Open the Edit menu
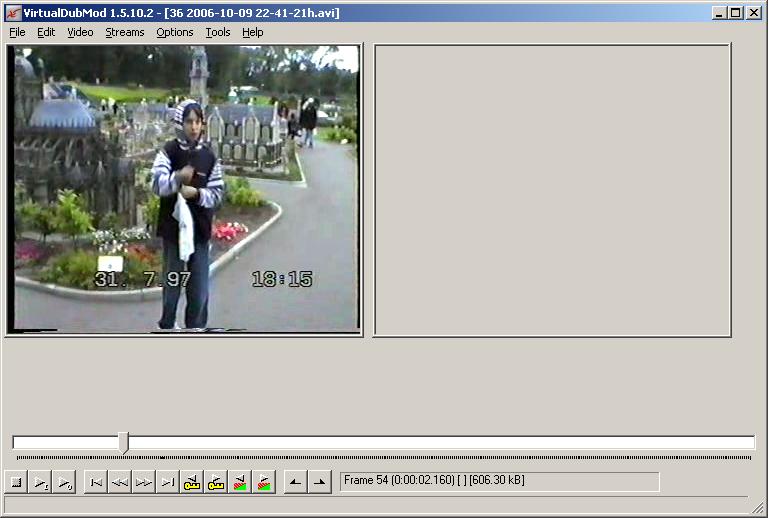This screenshot has height=518, width=768. [46, 32]
